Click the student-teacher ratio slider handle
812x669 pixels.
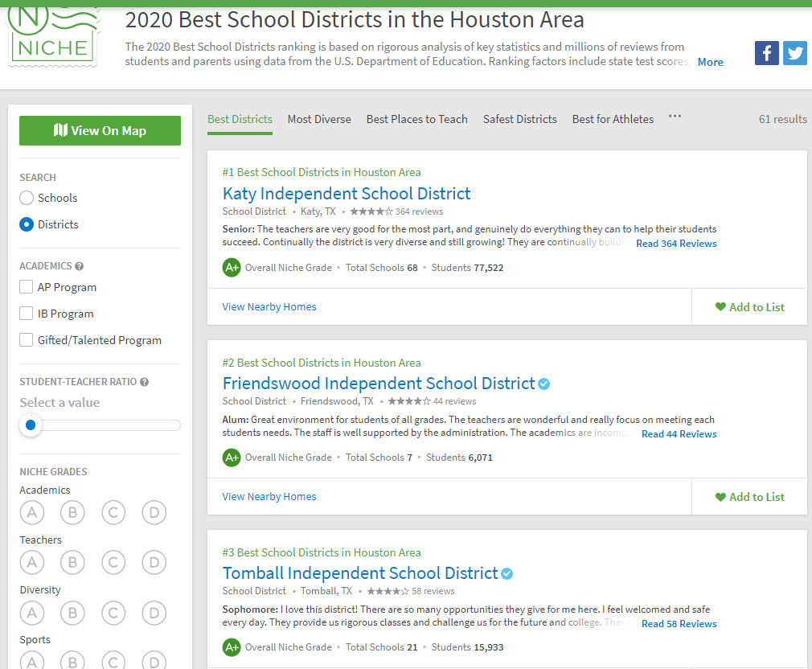[x=31, y=425]
